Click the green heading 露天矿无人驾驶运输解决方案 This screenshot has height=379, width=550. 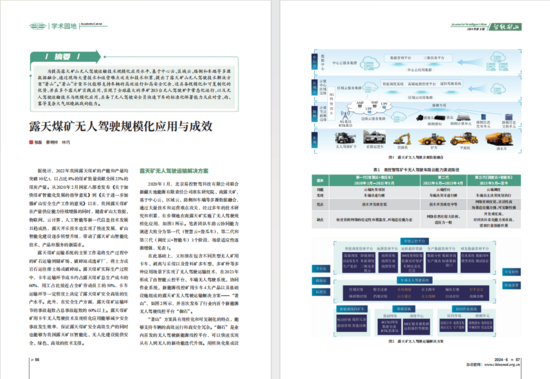tap(174, 171)
